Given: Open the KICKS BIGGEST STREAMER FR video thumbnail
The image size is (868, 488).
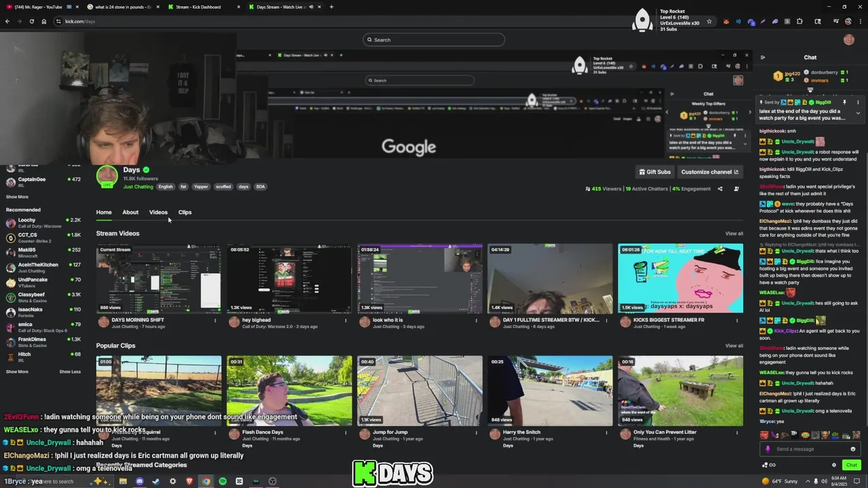Looking at the screenshot, I should click(x=680, y=279).
